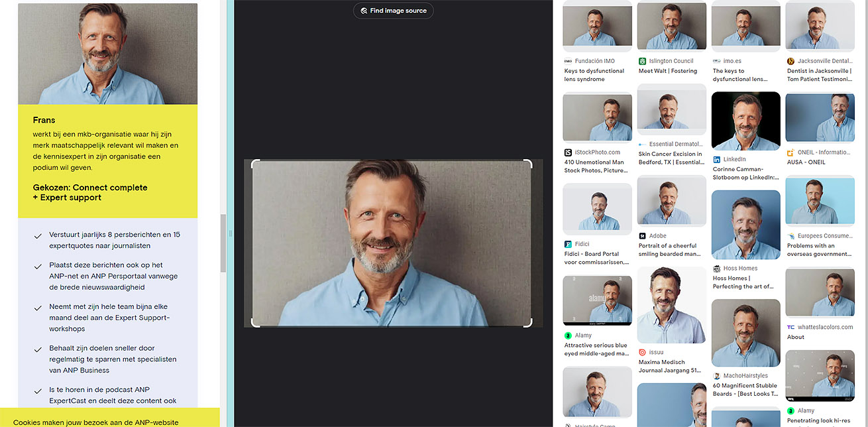Screen dimensions: 868x427
Task: Open whatteslacolors.com result titled 'About'
Action: (x=795, y=337)
